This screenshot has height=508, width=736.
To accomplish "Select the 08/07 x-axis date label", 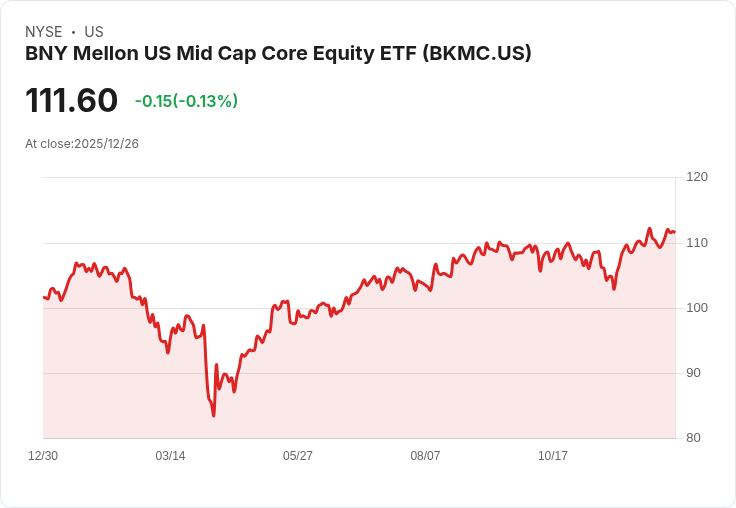I will [425, 455].
